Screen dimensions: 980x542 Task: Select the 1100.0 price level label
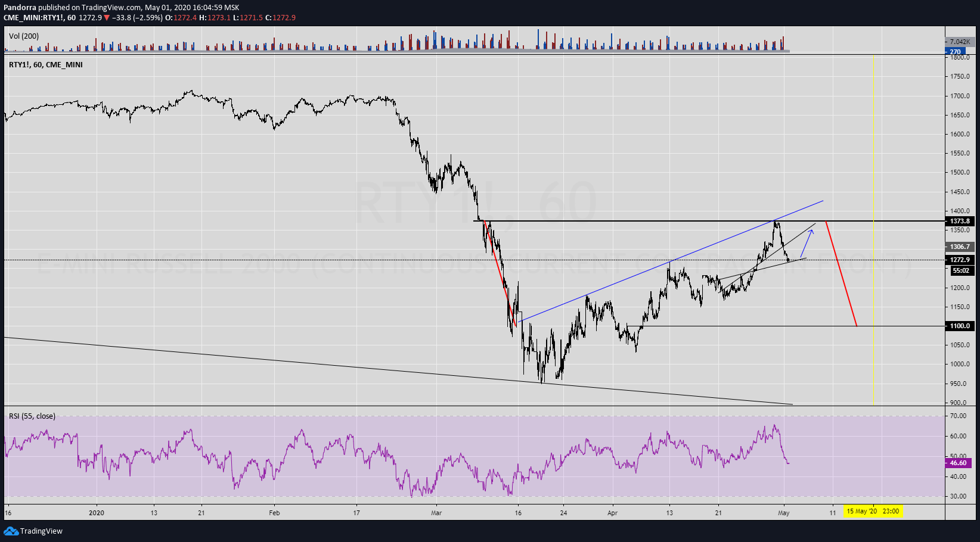click(x=960, y=326)
